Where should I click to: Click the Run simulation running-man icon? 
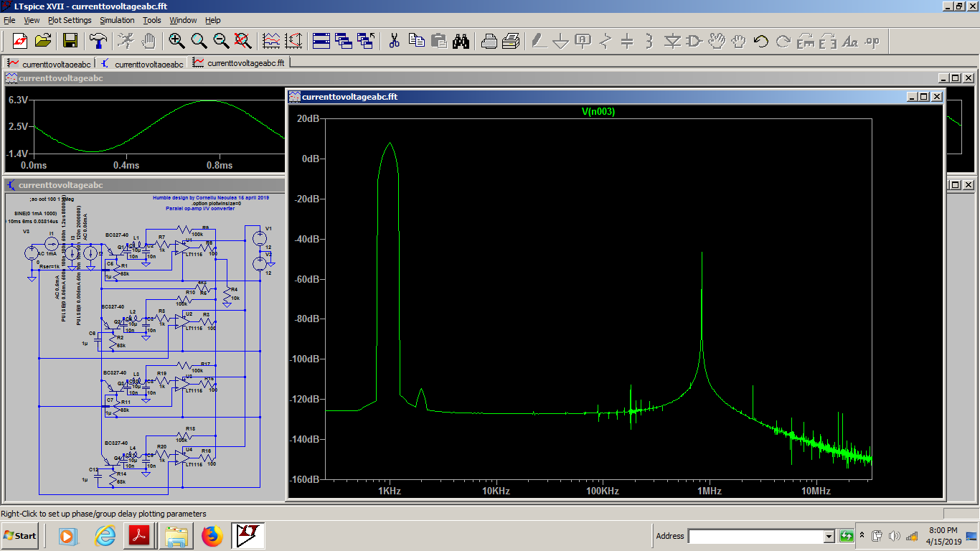[x=126, y=41]
